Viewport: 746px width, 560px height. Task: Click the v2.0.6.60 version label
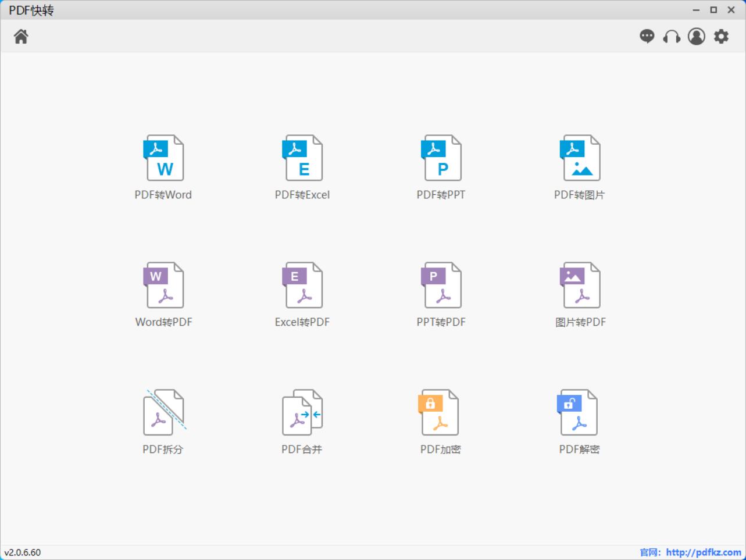[23, 552]
